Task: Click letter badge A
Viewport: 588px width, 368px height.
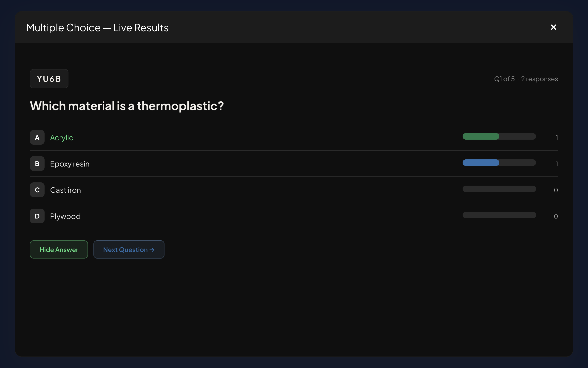Action: click(x=37, y=137)
